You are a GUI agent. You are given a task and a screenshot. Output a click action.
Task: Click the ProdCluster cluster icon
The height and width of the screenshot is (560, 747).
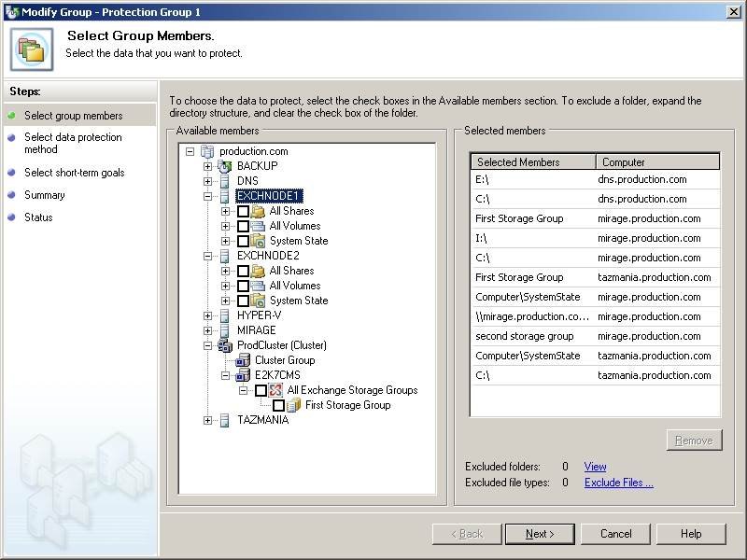[x=224, y=345]
